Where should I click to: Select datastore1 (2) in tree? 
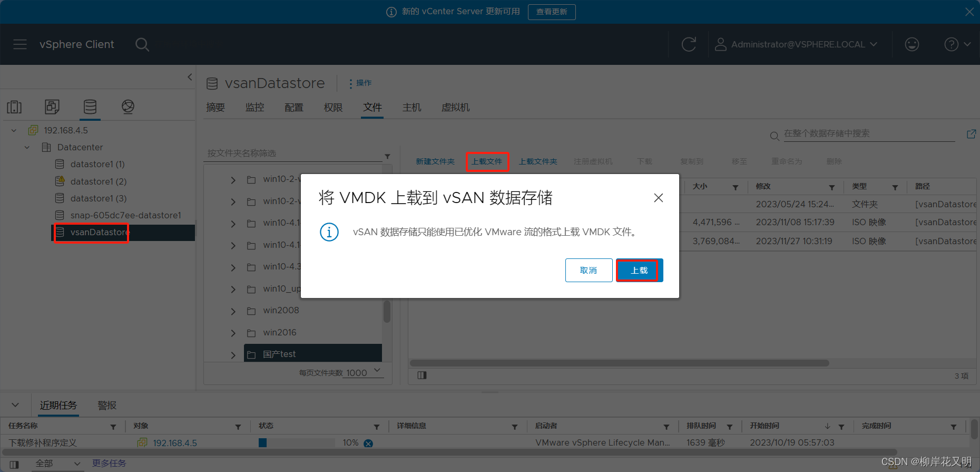coord(99,181)
